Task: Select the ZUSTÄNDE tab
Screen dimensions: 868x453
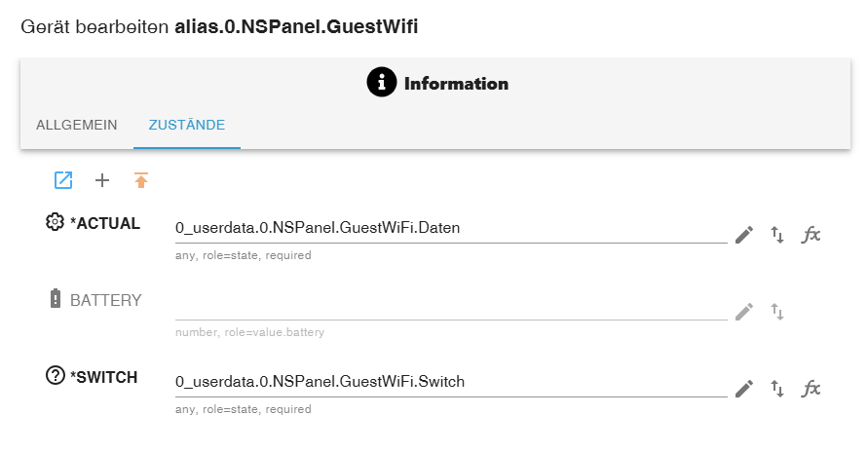Action: pos(187,126)
